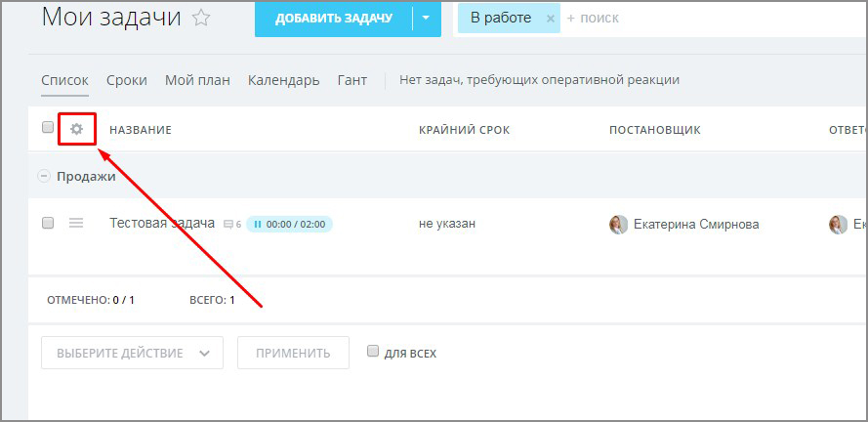Remove the 'В работе' filter tag
Screen dimensions: 868x422
click(x=550, y=19)
